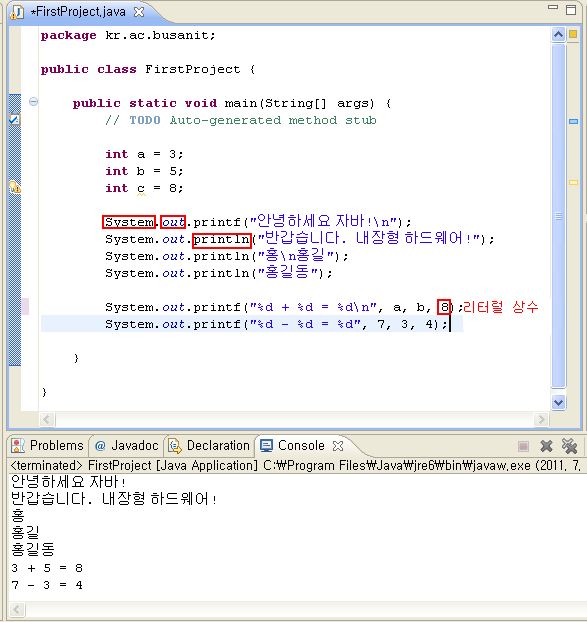Click console output '홍길동'

click(33, 549)
